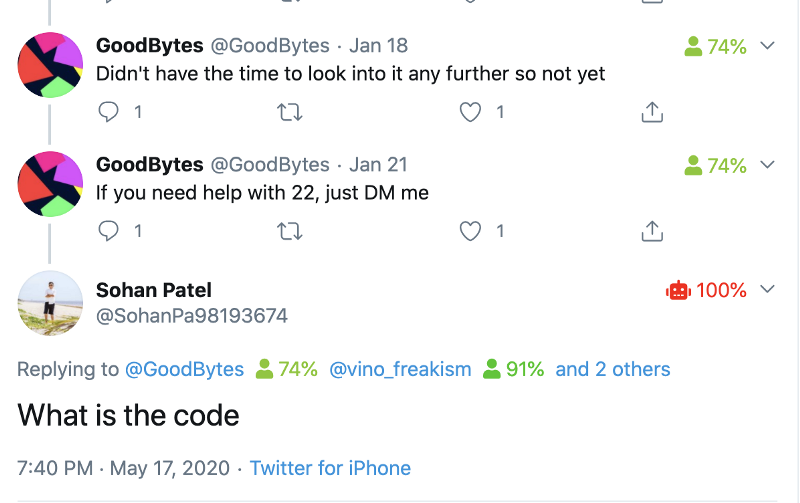Viewport: 800px width, 503px height.
Task: Open Sohan Patel's profile picture
Action: [50, 303]
